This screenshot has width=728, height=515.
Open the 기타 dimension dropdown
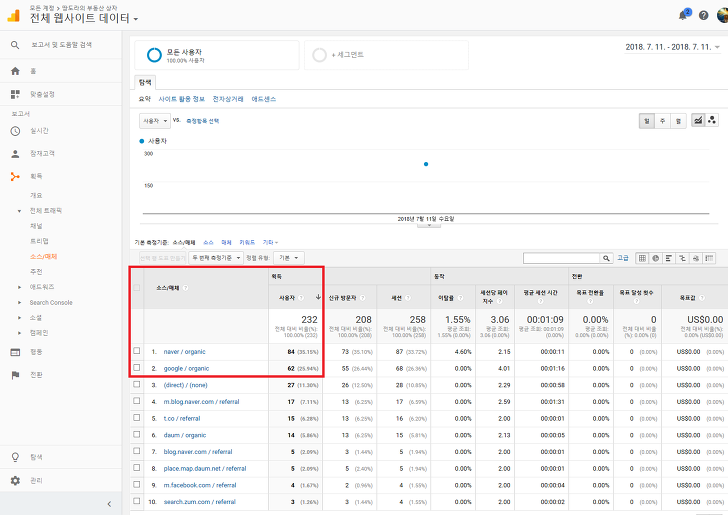tap(270, 242)
